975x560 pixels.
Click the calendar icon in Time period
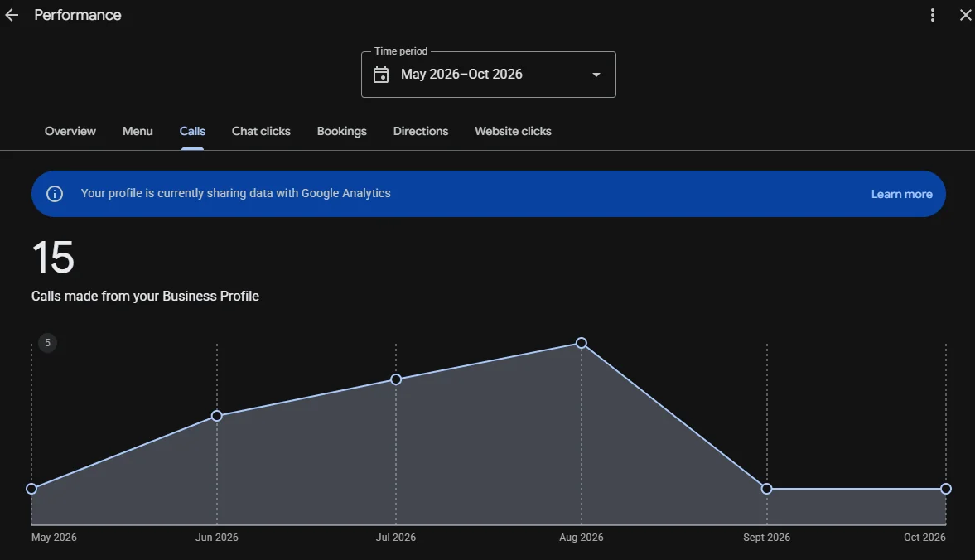tap(380, 75)
